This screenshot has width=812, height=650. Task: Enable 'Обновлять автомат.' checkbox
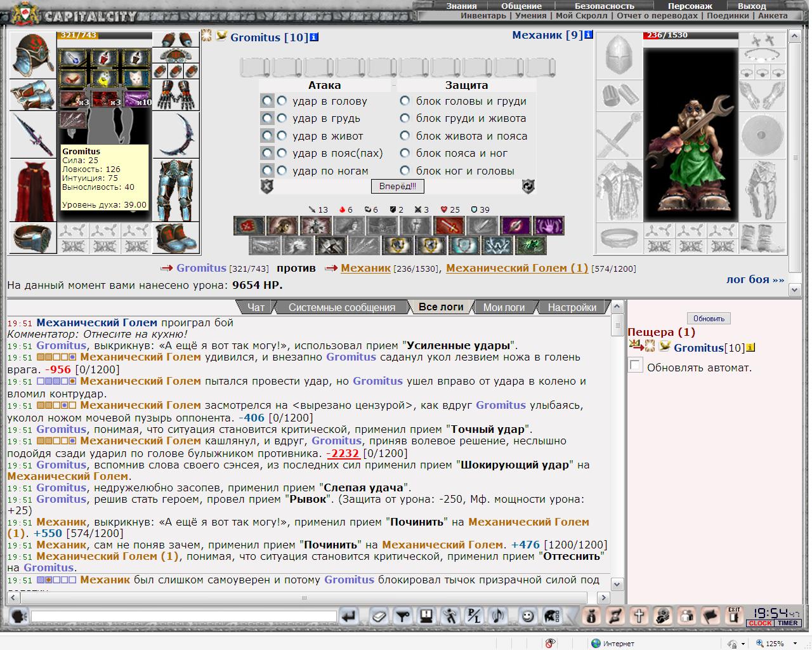(635, 365)
